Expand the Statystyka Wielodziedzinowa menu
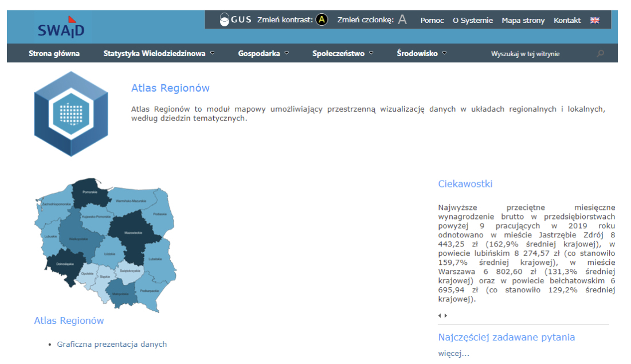631x364 pixels. coord(159,54)
